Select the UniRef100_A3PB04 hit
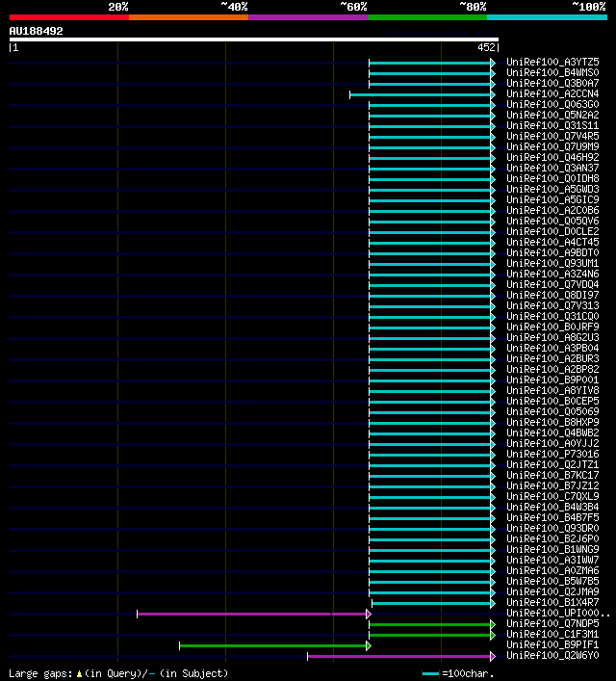The width and height of the screenshot is (616, 681). pyautogui.click(x=552, y=348)
